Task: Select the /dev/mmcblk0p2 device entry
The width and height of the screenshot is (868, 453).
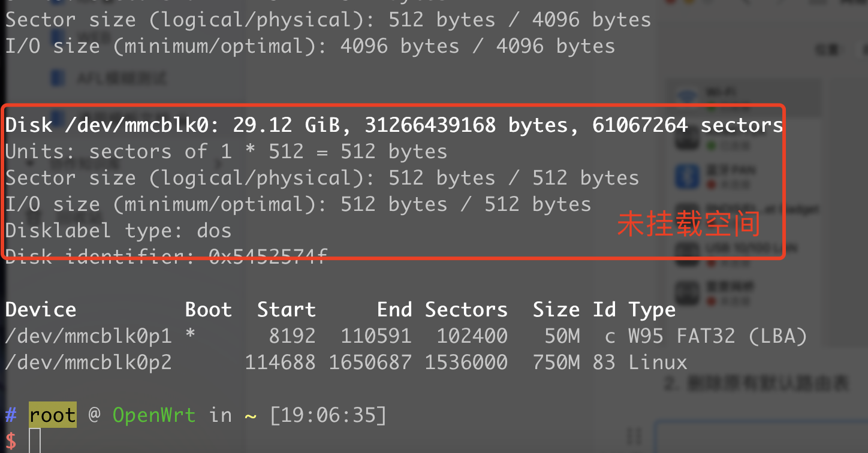Action: tap(89, 363)
